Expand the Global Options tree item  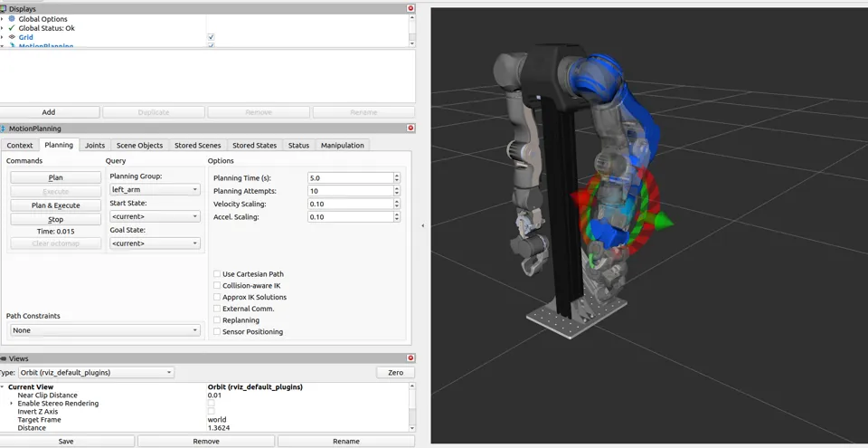click(2, 19)
